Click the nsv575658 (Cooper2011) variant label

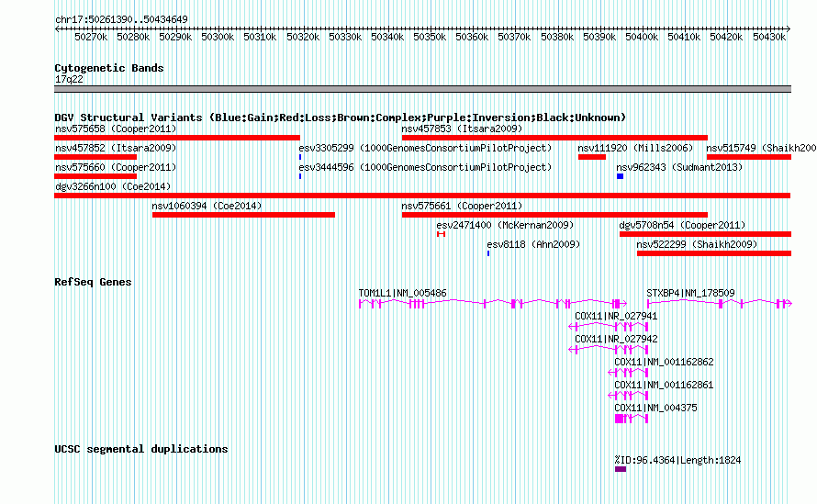[x=116, y=129]
